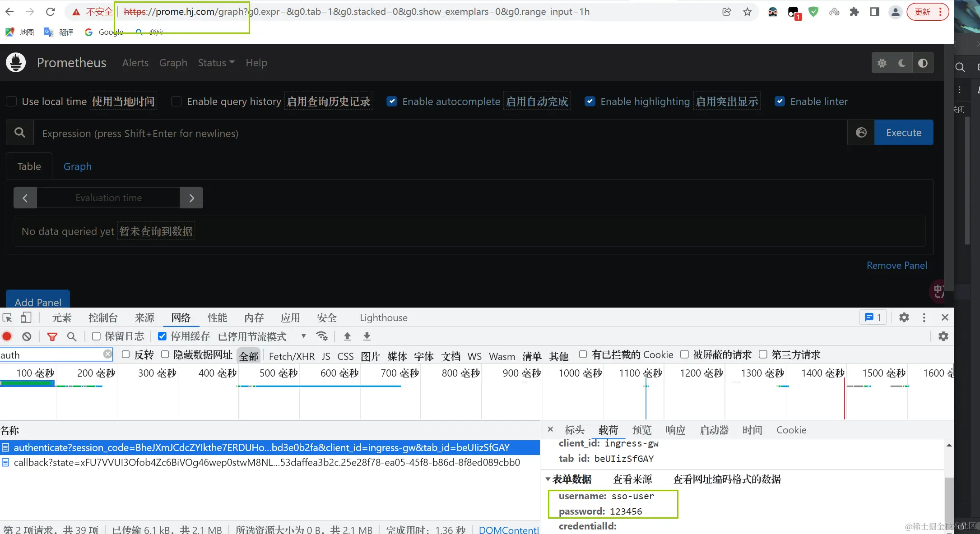The height and width of the screenshot is (534, 980).
Task: Switch to the 响应 tab
Action: coord(675,430)
